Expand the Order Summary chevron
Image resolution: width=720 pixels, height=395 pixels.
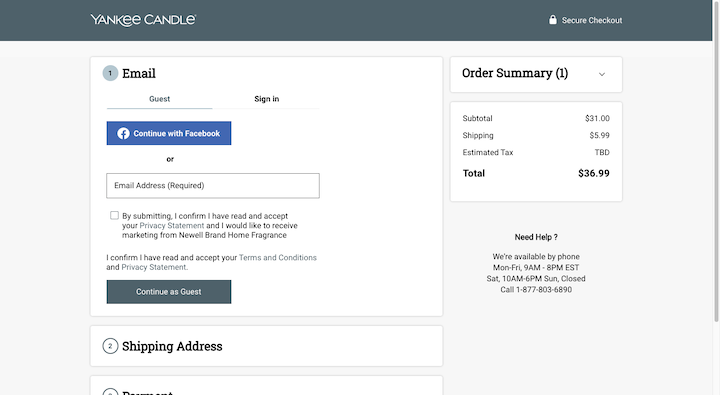[x=602, y=74]
